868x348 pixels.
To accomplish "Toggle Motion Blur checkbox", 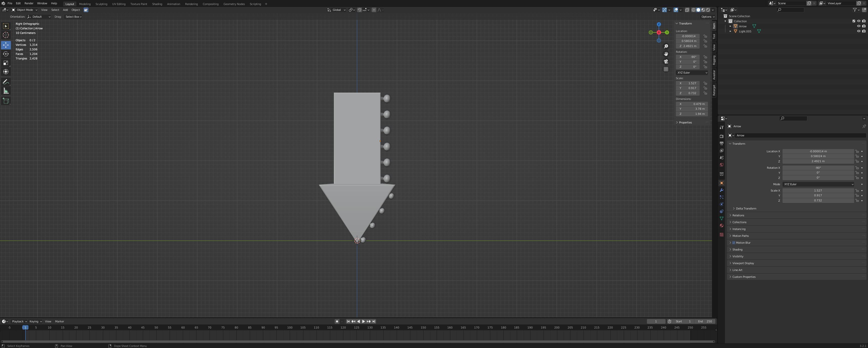I will 733,243.
